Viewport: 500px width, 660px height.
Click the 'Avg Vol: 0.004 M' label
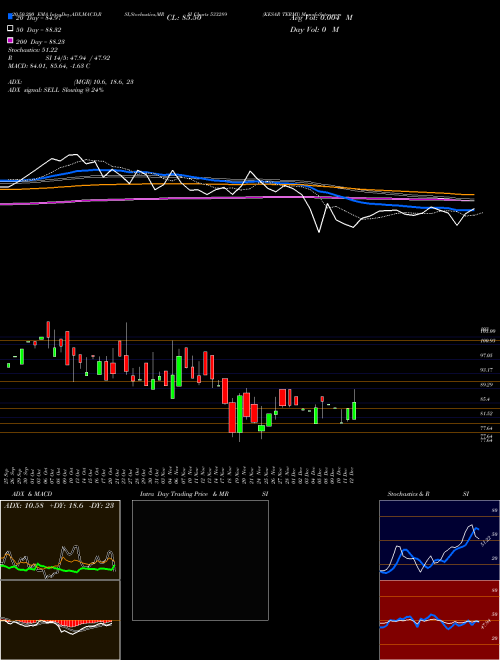point(321,18)
